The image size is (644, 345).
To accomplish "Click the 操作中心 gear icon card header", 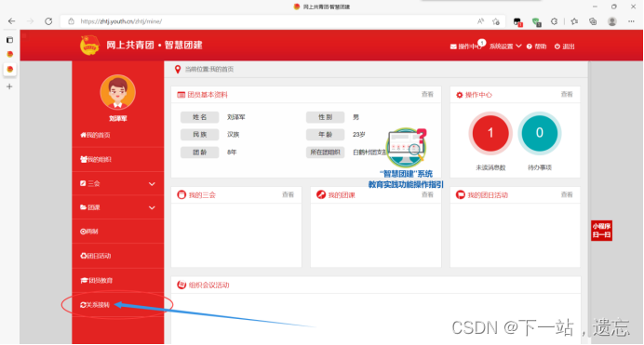I will pos(459,95).
